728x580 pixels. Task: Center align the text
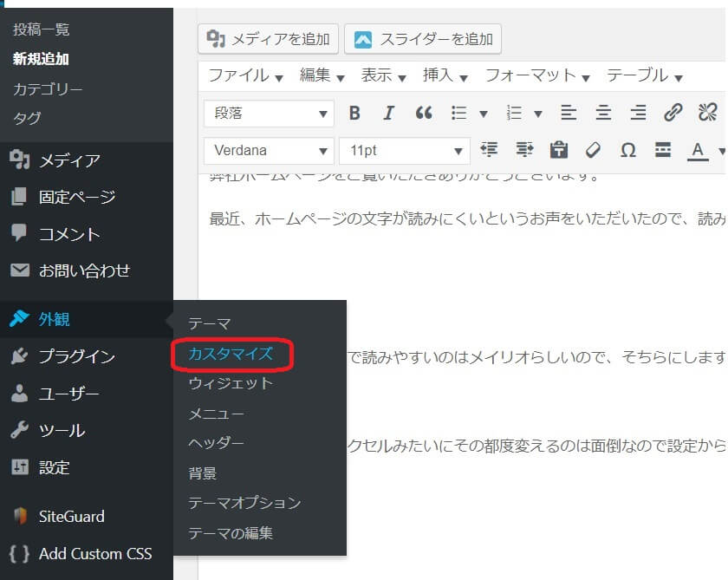603,113
